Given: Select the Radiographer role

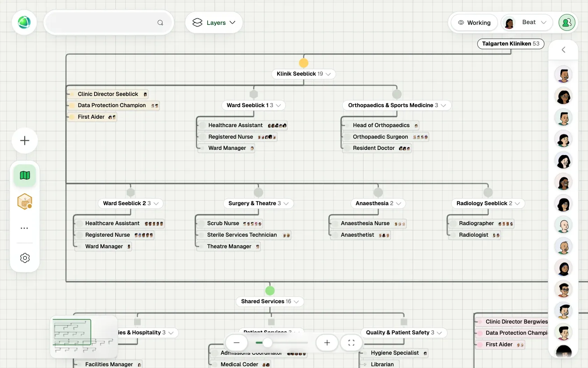Looking at the screenshot, I should coord(482,223).
